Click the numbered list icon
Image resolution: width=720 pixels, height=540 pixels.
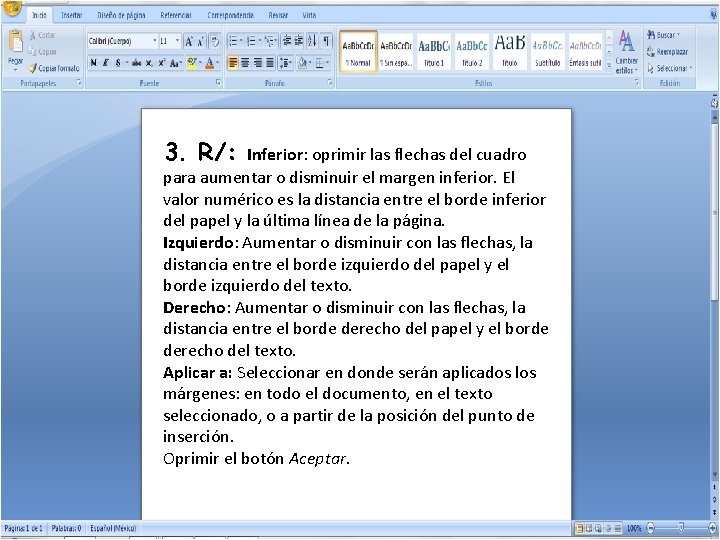(x=251, y=41)
